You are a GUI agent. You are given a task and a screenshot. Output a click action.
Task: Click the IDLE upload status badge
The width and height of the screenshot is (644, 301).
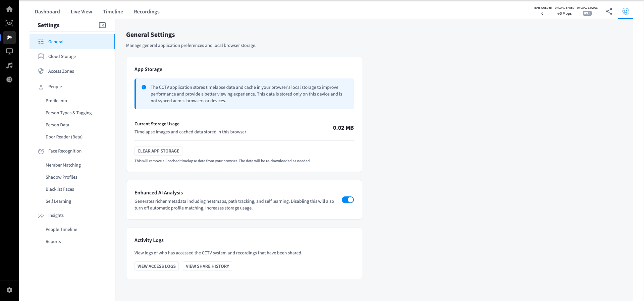coord(587,13)
